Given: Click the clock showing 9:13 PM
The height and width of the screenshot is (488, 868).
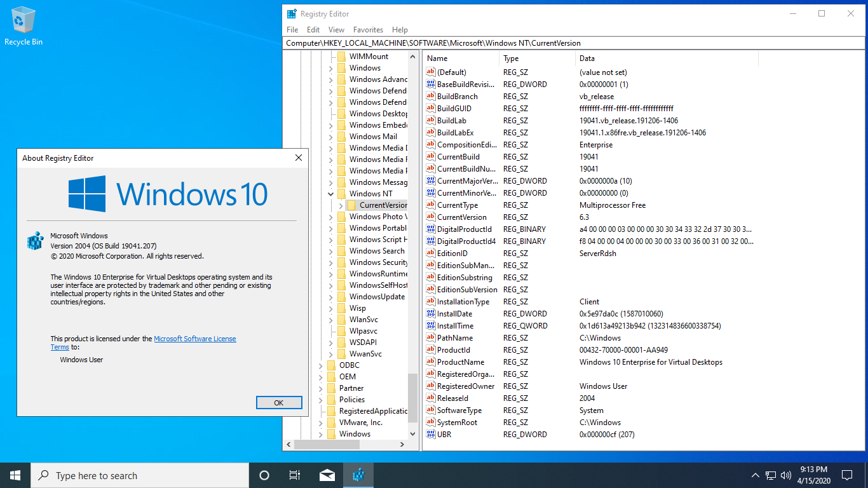Looking at the screenshot, I should point(813,470).
